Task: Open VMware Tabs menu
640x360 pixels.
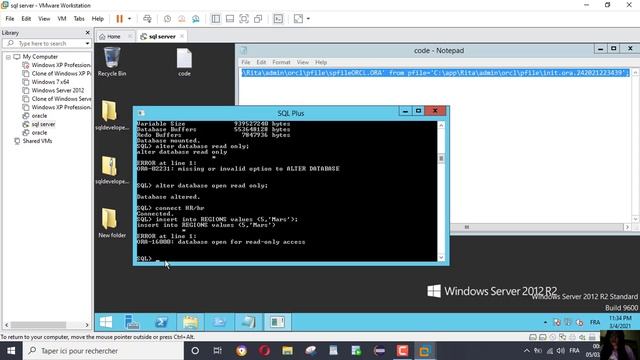Action: pyautogui.click(x=79, y=19)
